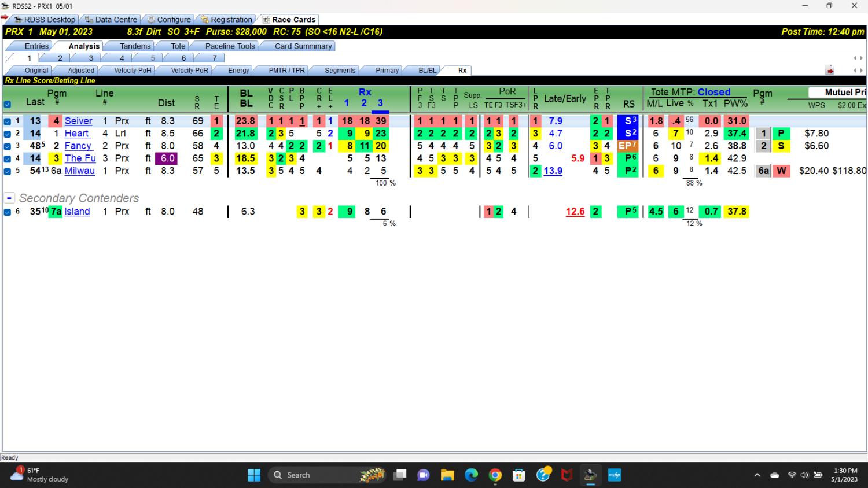Open the Milwau horse link
Screen dimensions: 868x488
click(x=79, y=171)
